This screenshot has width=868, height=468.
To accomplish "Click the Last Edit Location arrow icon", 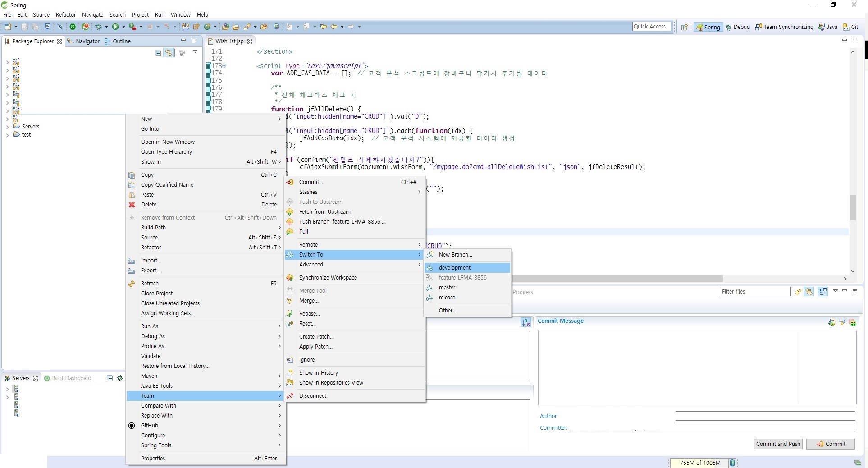I will (323, 27).
